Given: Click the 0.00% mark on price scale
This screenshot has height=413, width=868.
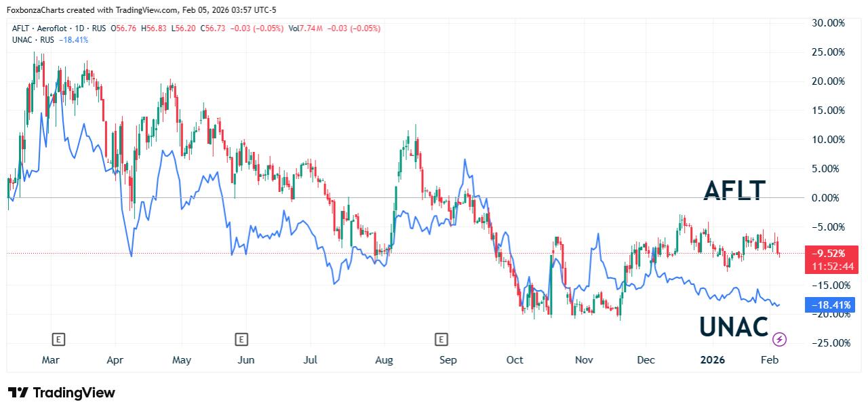Looking at the screenshot, I should click(x=829, y=198).
